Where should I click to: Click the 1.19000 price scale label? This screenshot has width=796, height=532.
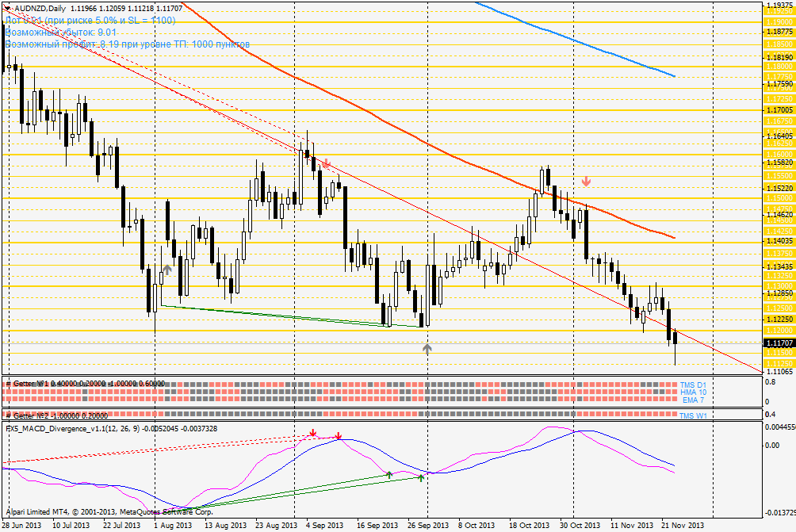[x=779, y=22]
